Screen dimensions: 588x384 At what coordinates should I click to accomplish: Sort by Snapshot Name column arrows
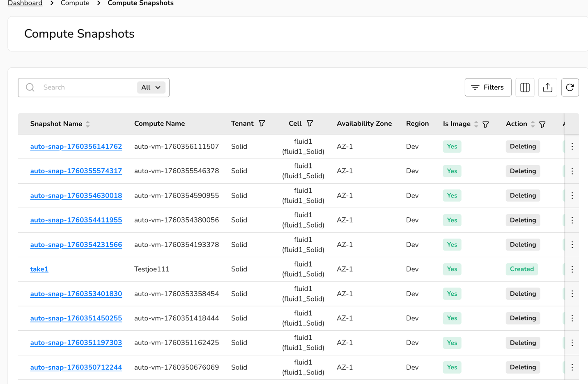pos(88,124)
